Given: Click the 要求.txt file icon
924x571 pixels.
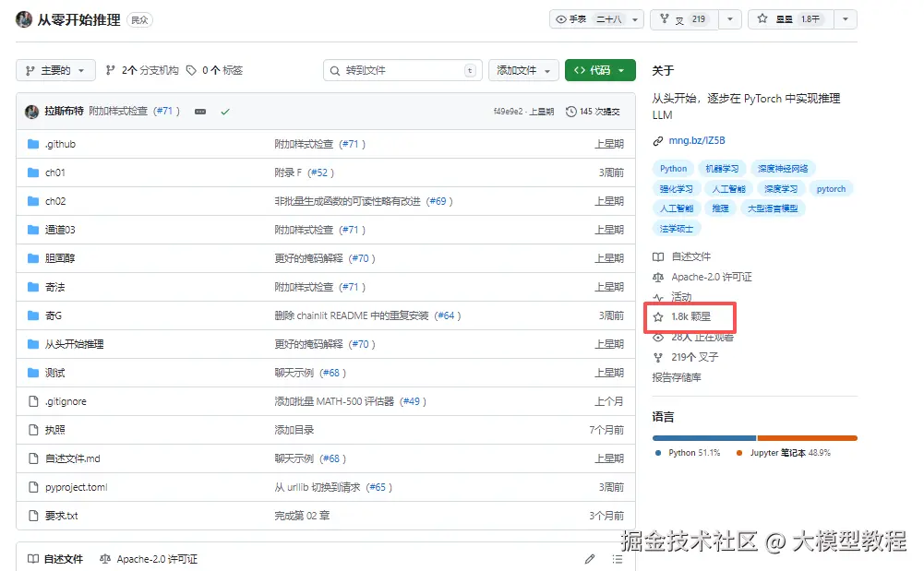Looking at the screenshot, I should click(x=33, y=516).
